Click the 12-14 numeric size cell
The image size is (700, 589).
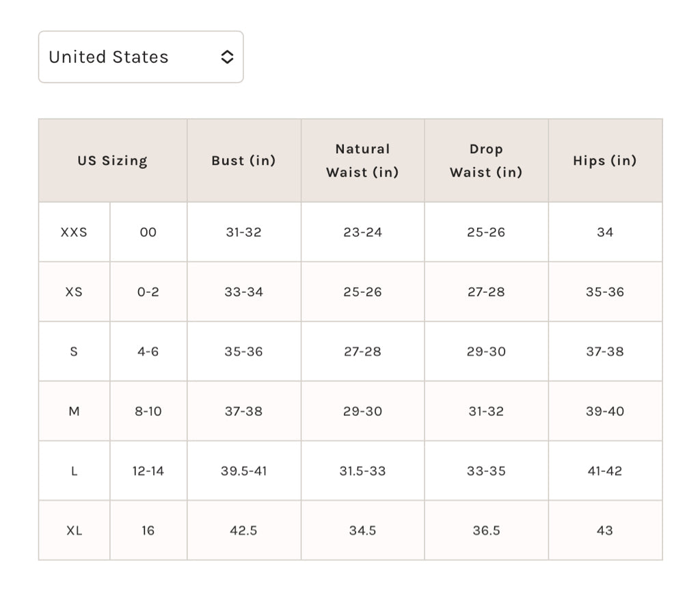click(148, 471)
